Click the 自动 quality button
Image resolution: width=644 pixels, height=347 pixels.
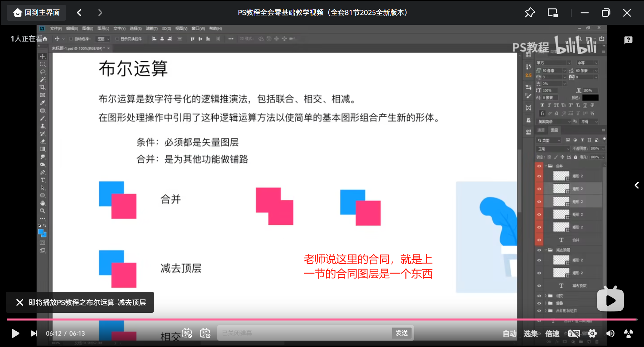509,334
